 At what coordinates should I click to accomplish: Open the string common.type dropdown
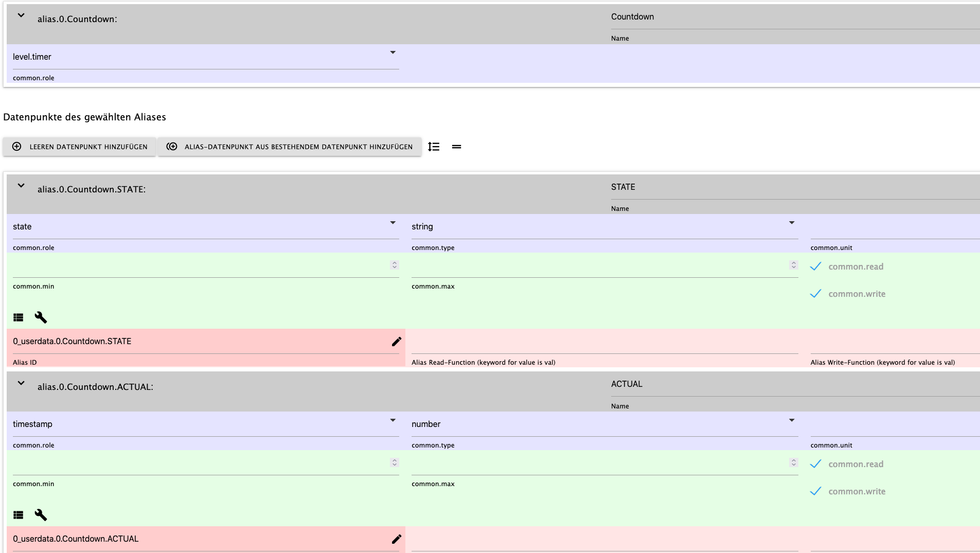604,226
